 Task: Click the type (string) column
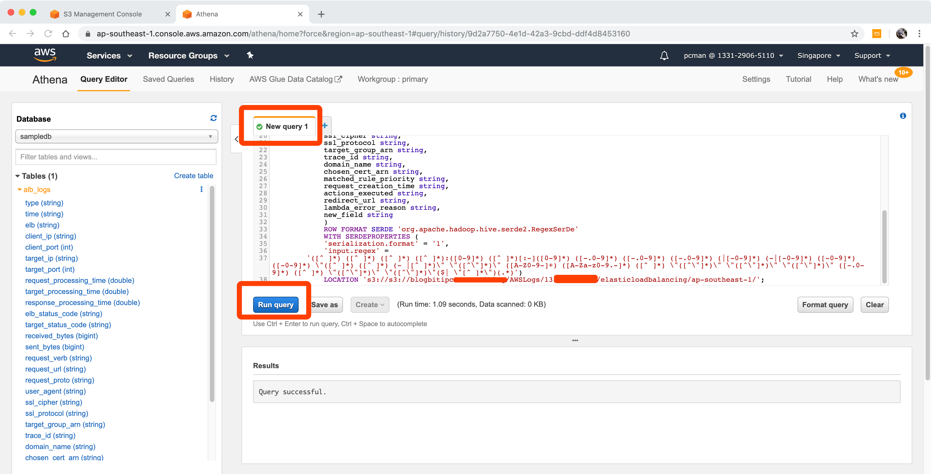pos(44,203)
